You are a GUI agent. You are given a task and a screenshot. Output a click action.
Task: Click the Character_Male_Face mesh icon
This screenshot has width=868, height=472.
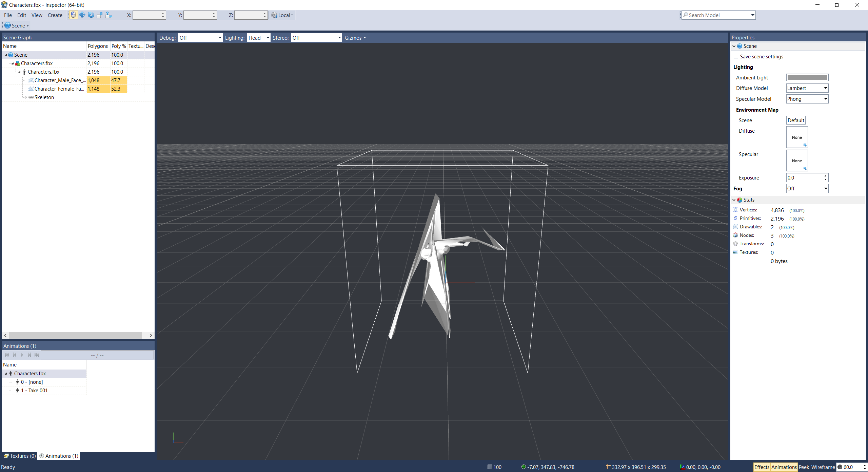[x=31, y=80]
